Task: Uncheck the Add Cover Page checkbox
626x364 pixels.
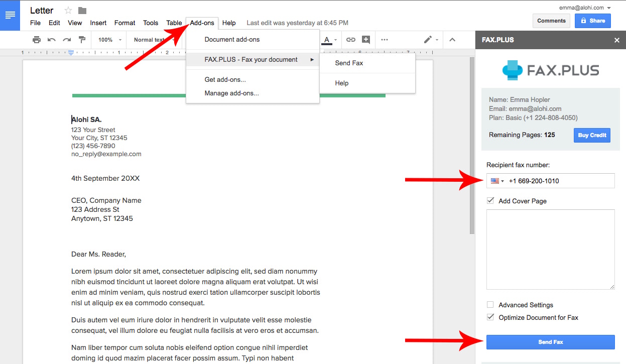Action: 490,201
